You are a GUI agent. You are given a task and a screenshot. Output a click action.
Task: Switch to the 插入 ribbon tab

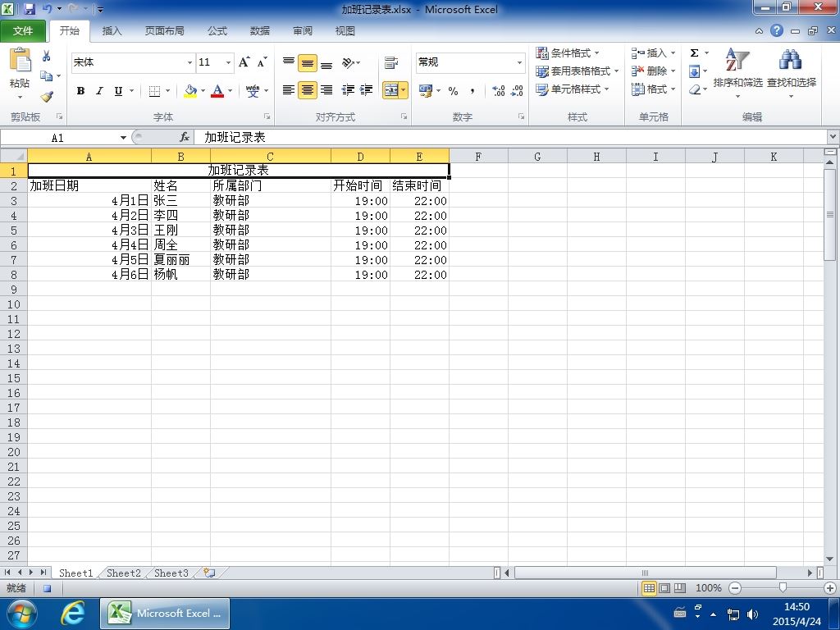pos(112,31)
